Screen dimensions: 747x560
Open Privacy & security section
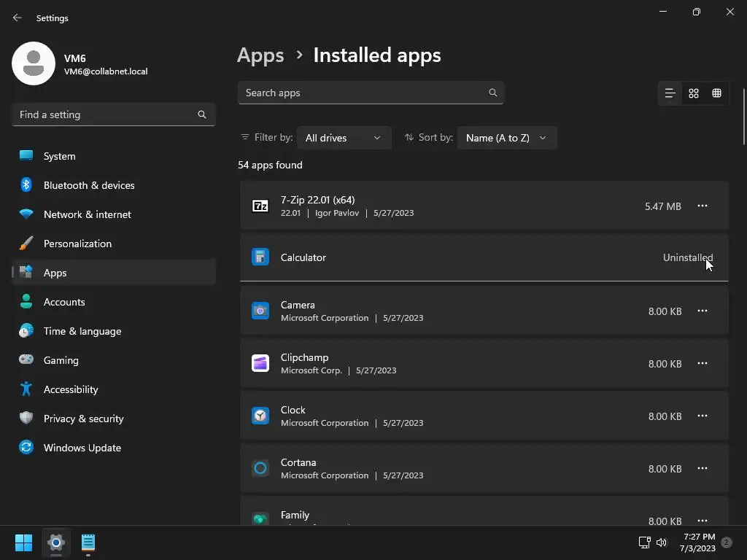pyautogui.click(x=83, y=419)
